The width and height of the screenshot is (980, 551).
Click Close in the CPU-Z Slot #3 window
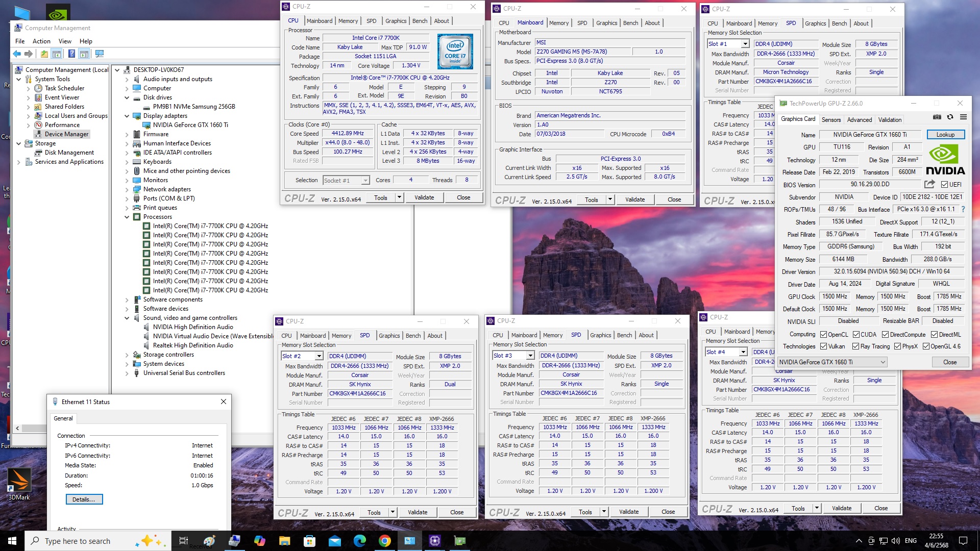point(668,512)
